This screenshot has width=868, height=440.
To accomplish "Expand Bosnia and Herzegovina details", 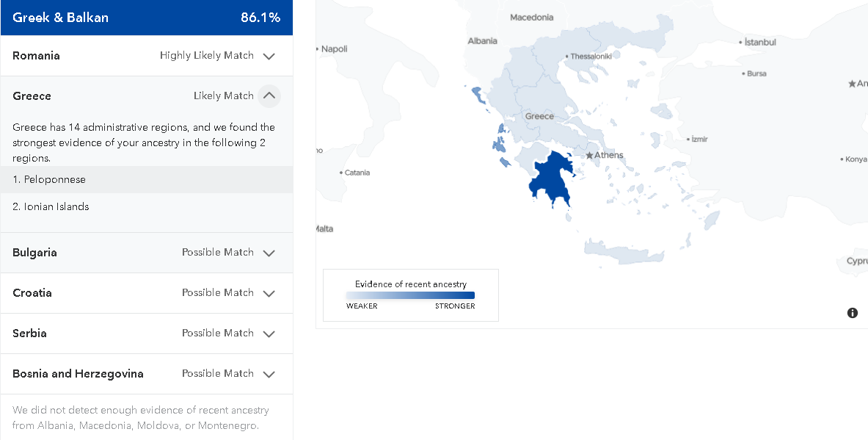I will [269, 374].
